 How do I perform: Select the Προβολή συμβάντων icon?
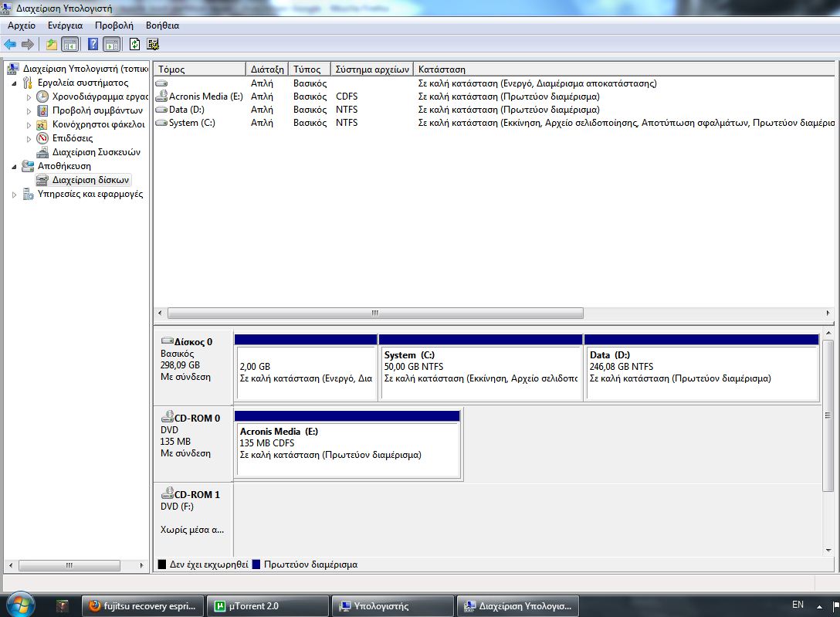[x=42, y=110]
